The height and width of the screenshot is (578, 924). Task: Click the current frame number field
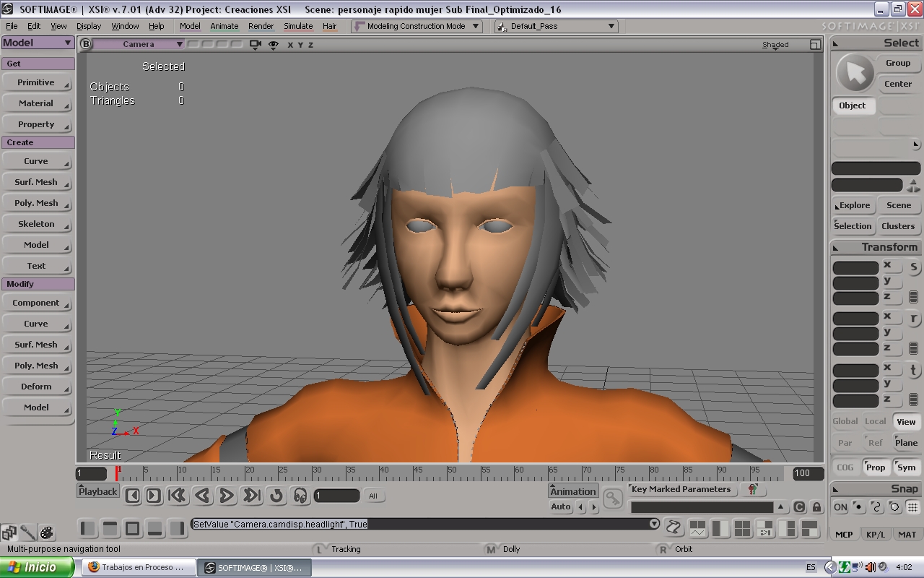pos(336,496)
